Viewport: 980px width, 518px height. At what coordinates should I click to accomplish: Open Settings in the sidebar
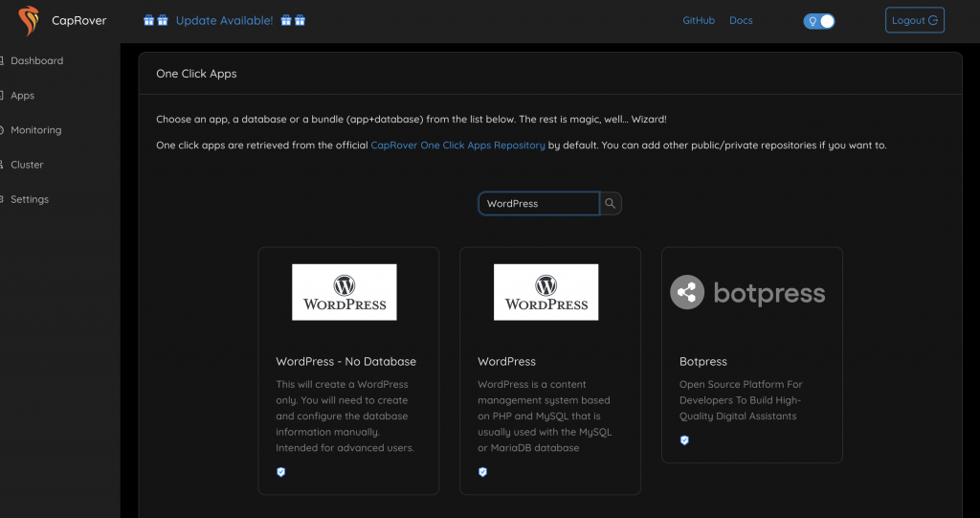[30, 199]
